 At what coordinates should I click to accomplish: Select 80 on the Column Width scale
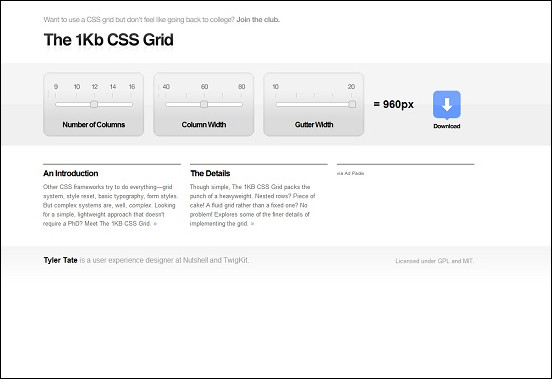click(x=241, y=87)
